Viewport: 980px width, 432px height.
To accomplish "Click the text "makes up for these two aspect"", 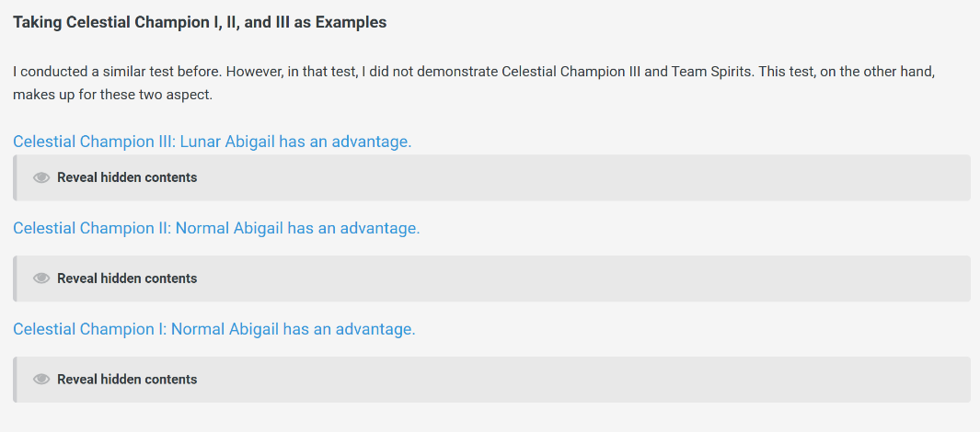I will 112,95.
